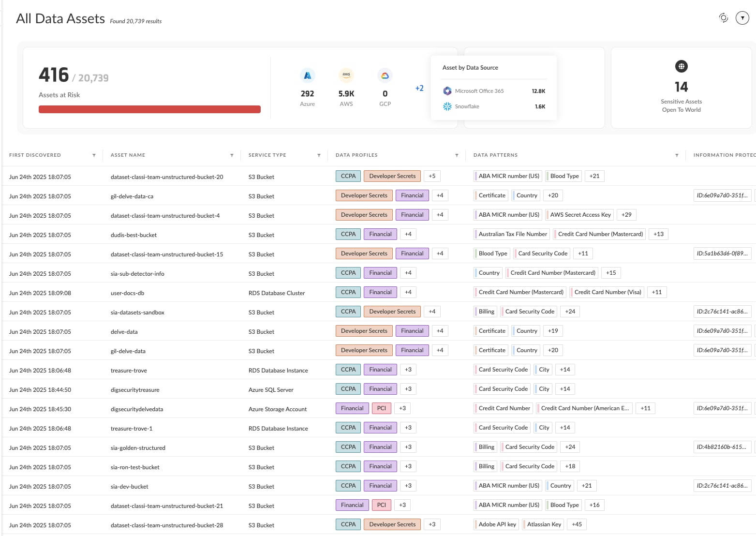
Task: Open the Data Profiles column filter
Action: pos(457,155)
